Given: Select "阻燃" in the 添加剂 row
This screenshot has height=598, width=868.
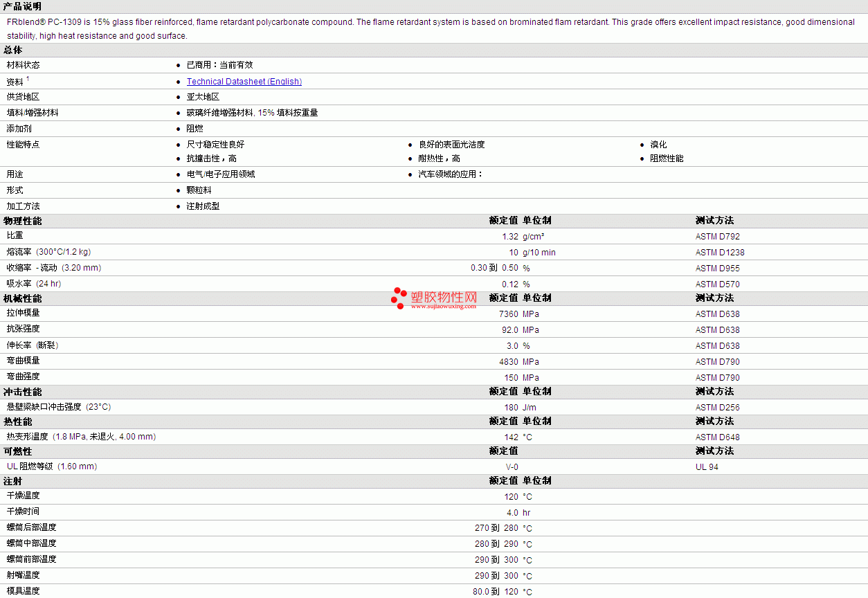Looking at the screenshot, I should click(x=195, y=129).
